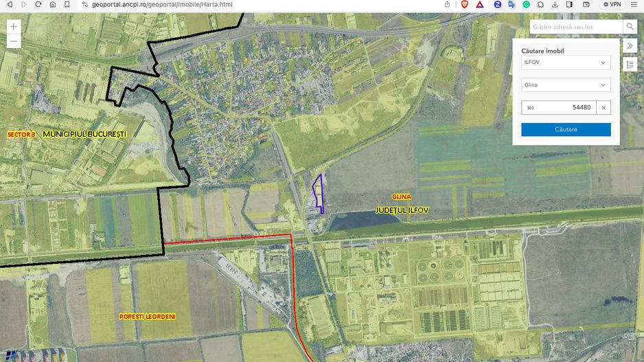Share this page via share icon
The image size is (644, 362).
point(447,5)
